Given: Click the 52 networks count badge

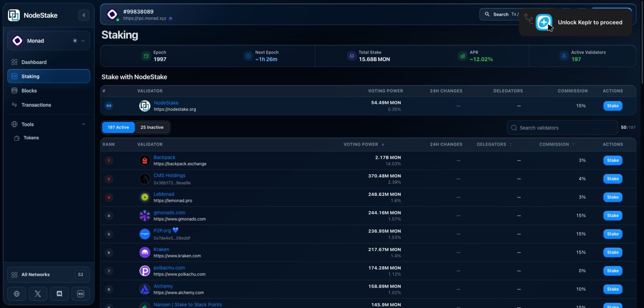Looking at the screenshot, I should [x=81, y=274].
